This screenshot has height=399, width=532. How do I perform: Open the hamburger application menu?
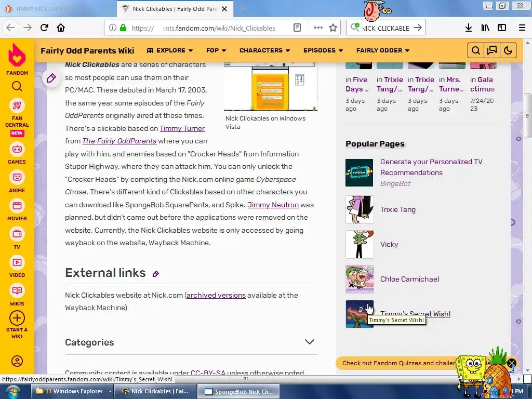[x=522, y=28]
